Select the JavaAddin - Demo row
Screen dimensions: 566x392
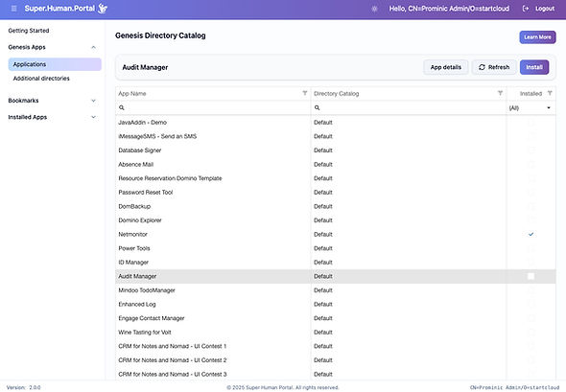(336, 123)
